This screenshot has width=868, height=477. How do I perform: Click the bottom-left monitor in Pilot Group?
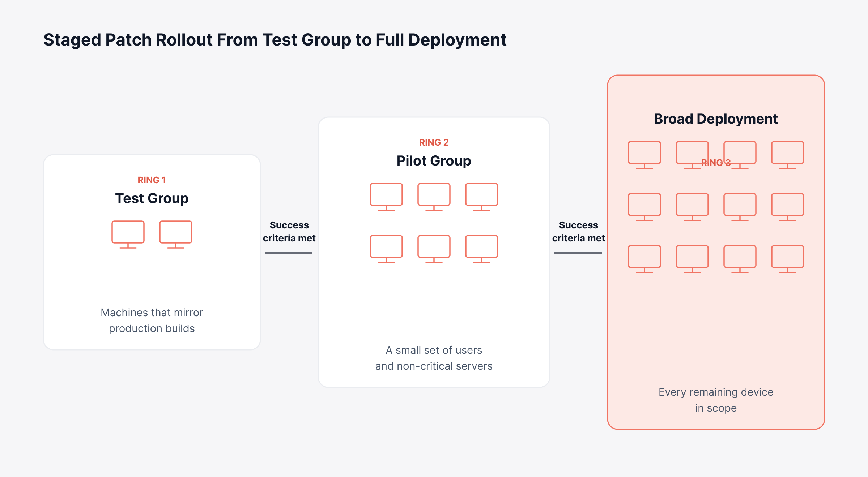coord(386,249)
